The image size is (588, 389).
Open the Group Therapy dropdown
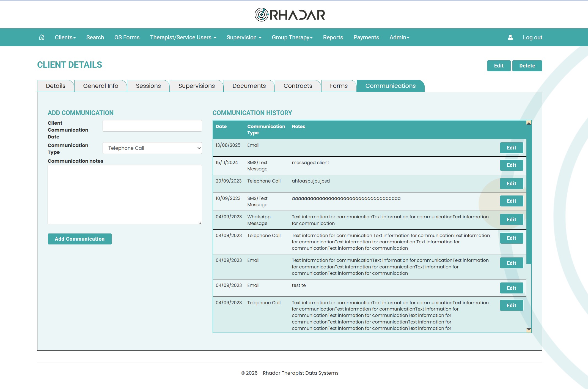click(292, 37)
